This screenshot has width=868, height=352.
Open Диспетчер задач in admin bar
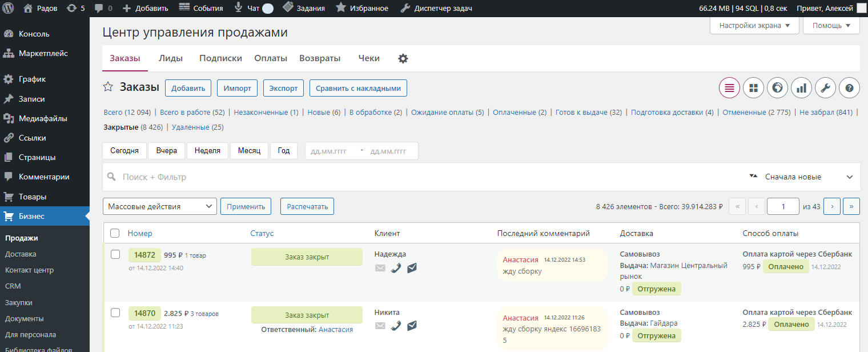(x=436, y=8)
